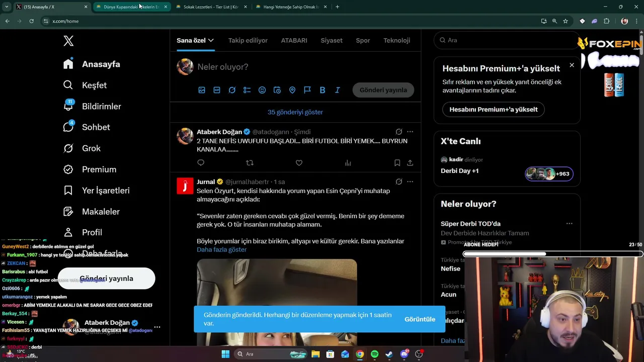Image resolution: width=644 pixels, height=362 pixels.
Task: Bookmark this page star icon
Action: (x=566, y=21)
